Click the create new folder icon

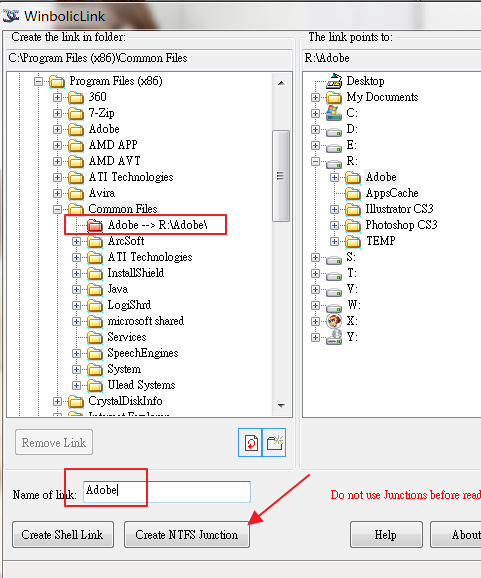point(274,442)
